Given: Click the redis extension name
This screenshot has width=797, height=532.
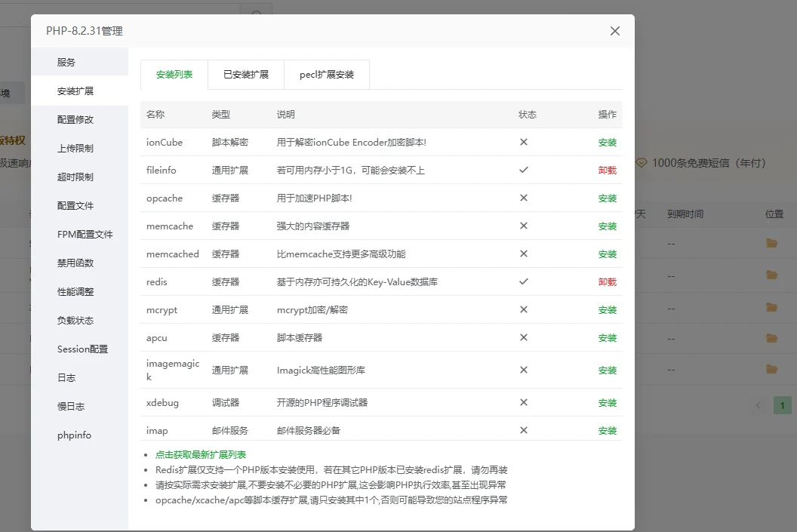Looking at the screenshot, I should [156, 282].
